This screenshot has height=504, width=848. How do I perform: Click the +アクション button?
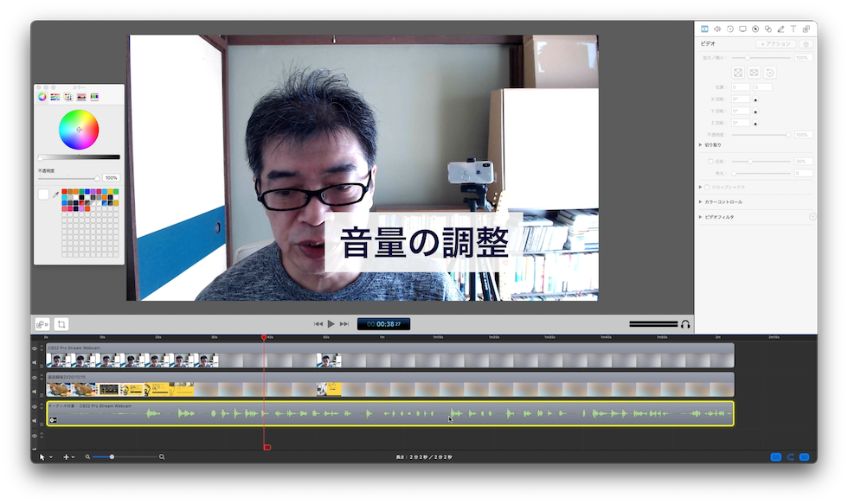pos(775,43)
